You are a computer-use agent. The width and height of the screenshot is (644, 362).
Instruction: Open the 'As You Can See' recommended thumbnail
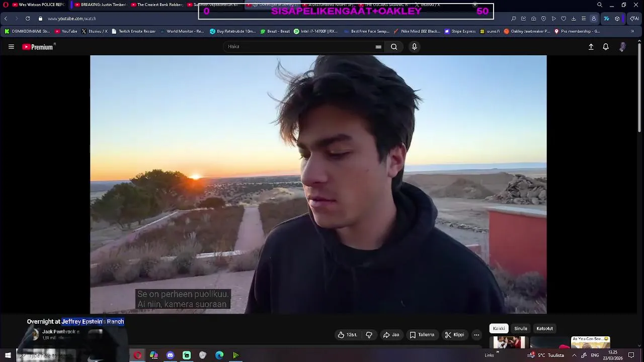click(x=590, y=342)
